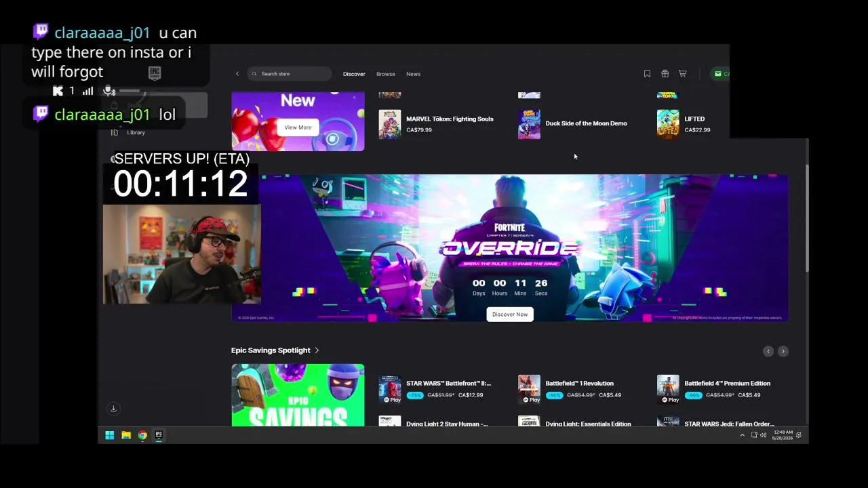Open Battlefield 4 Premium Edition thumbnail
Viewport: 868px width, 488px height.
pyautogui.click(x=668, y=389)
